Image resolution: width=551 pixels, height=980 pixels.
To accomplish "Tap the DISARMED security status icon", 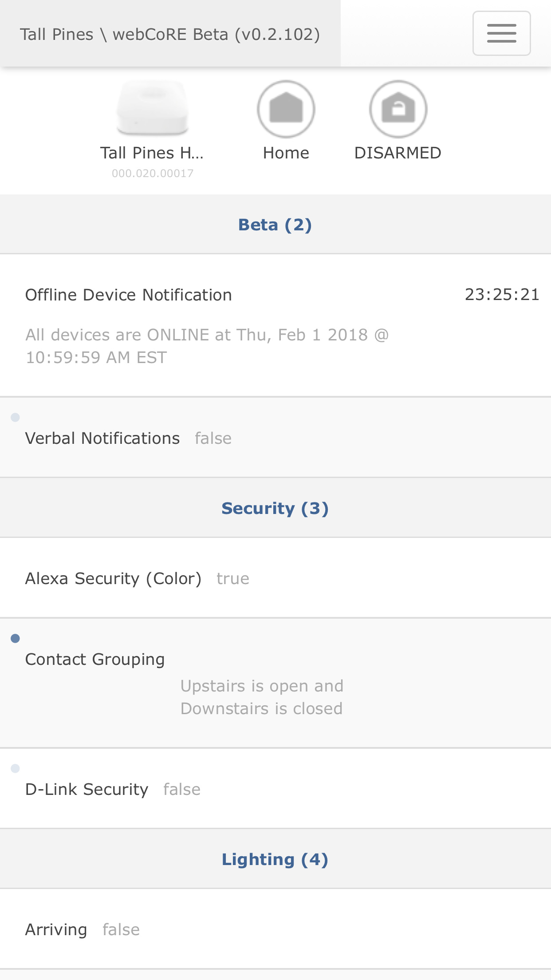I will [x=398, y=109].
